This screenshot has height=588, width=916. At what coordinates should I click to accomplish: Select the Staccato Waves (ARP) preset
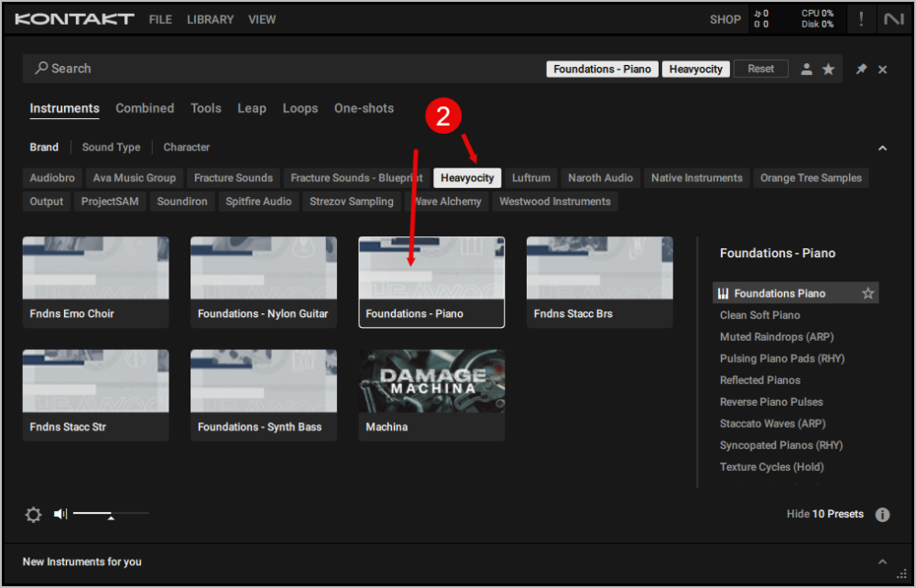tap(773, 423)
